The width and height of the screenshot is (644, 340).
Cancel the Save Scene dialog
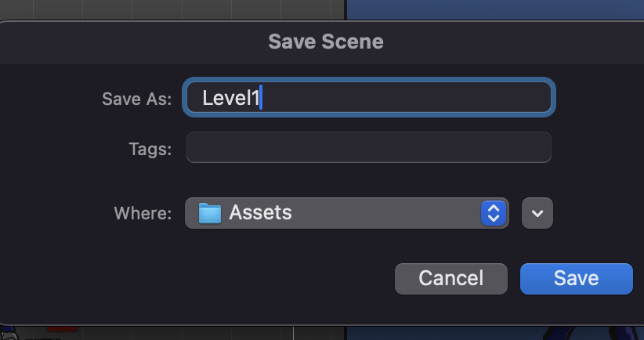click(450, 278)
